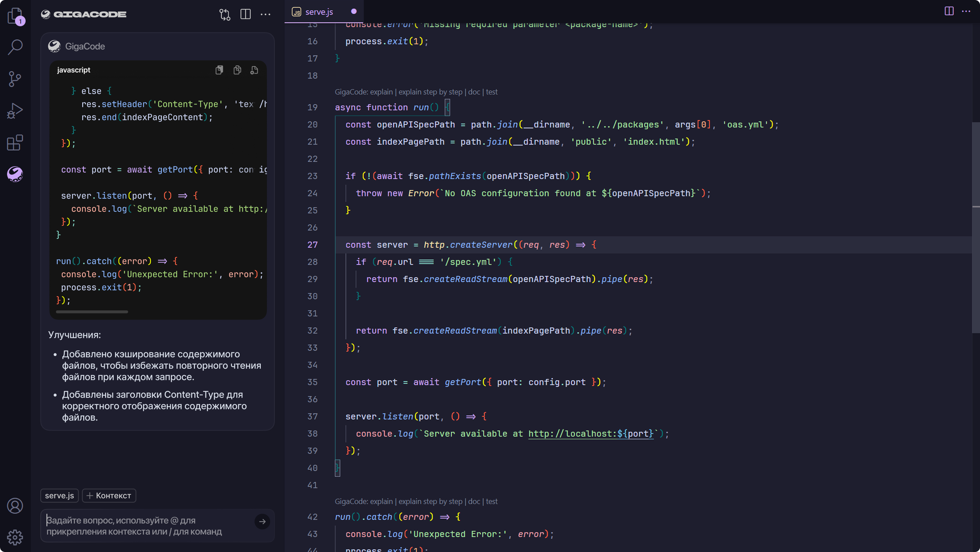Image resolution: width=980 pixels, height=552 pixels.
Task: Click 'getPort' call on line 35 in editor
Action: 463,382
